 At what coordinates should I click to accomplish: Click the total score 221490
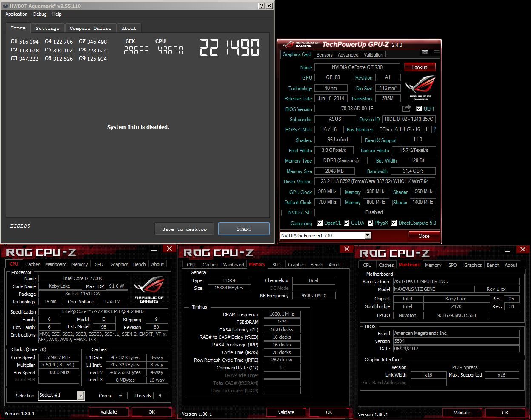click(230, 48)
